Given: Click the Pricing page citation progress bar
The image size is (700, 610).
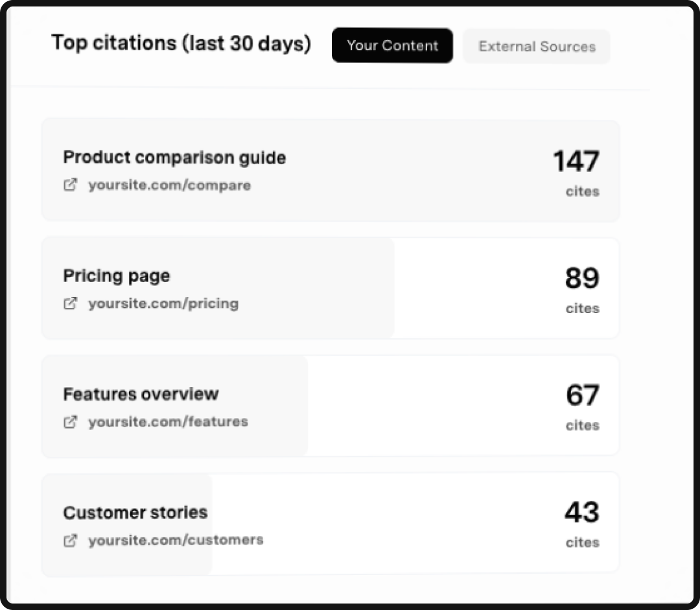Looking at the screenshot, I should pos(217,288).
